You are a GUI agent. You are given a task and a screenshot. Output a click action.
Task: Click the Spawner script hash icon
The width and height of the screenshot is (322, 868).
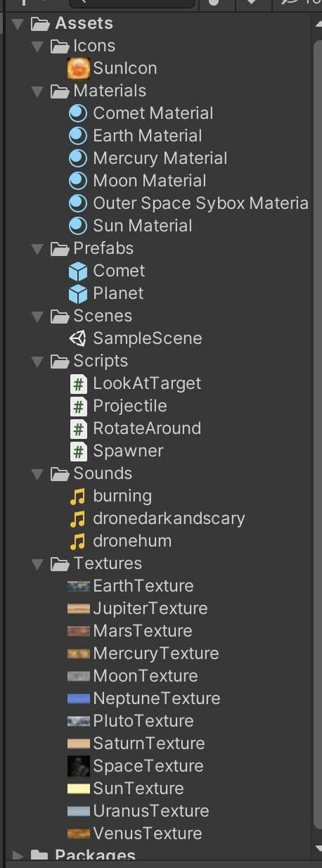[79, 451]
